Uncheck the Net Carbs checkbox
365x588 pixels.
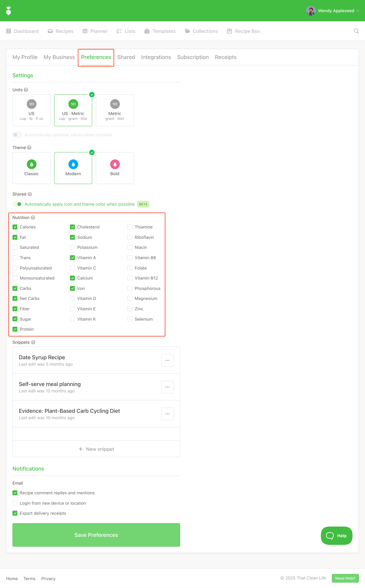pos(15,299)
